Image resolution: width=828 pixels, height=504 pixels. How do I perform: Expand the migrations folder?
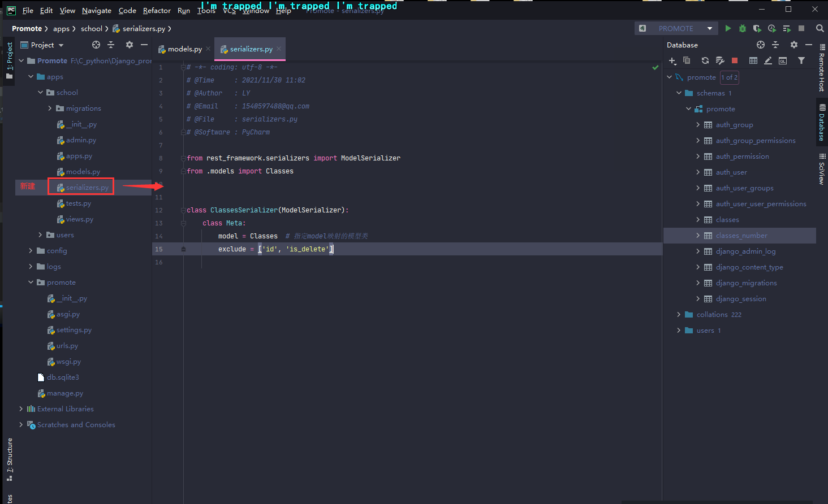coord(50,108)
